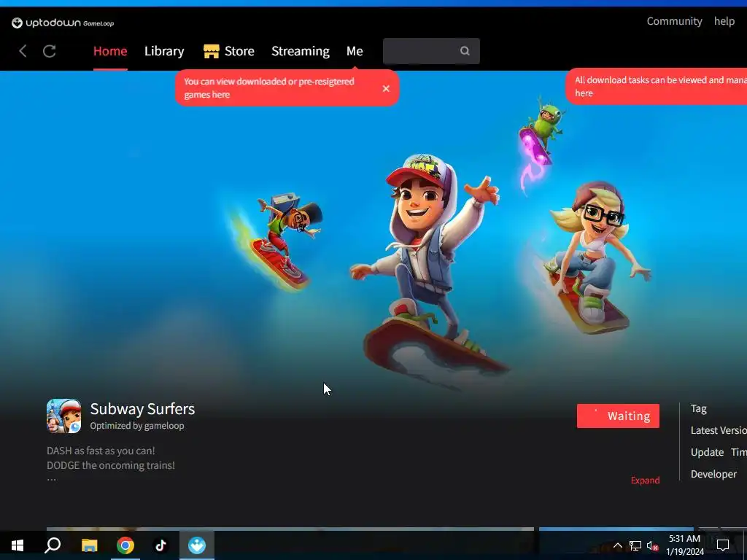Viewport: 747px width, 560px height.
Task: Go back with the back arrow
Action: click(23, 51)
